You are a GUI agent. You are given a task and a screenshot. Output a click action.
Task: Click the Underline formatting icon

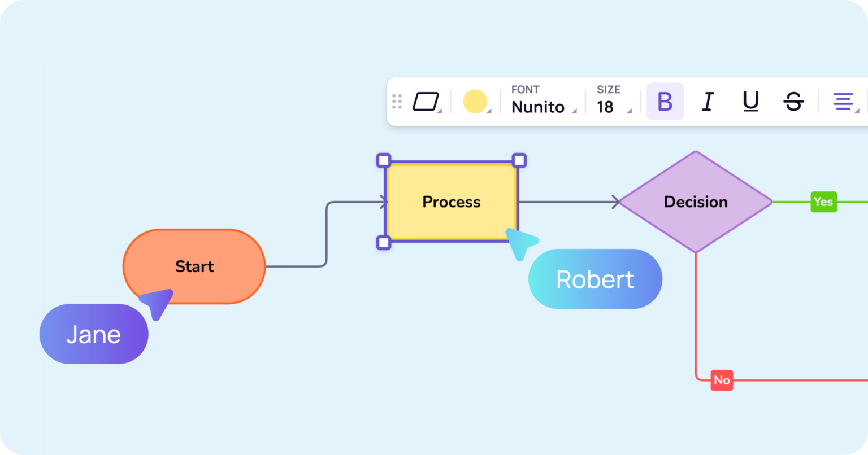(x=749, y=102)
